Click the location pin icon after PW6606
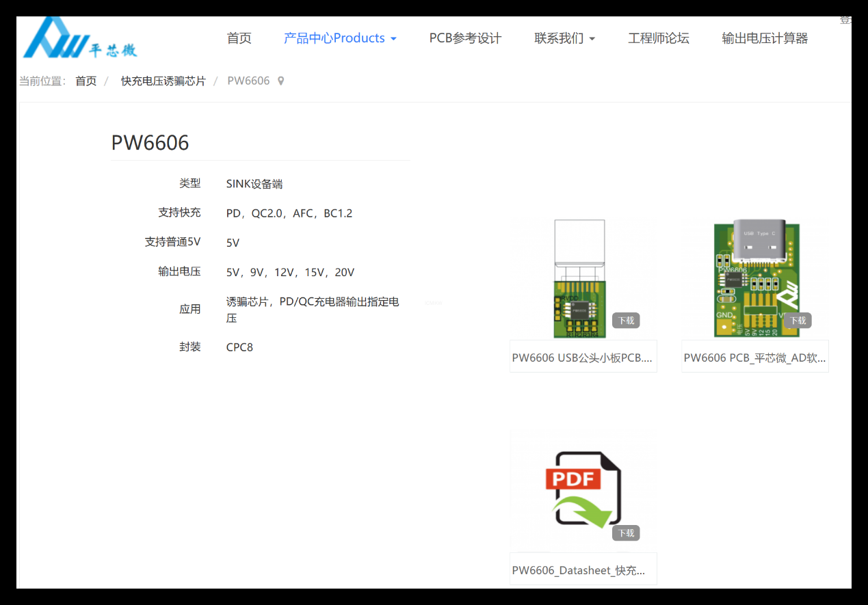The width and height of the screenshot is (868, 605). [280, 81]
